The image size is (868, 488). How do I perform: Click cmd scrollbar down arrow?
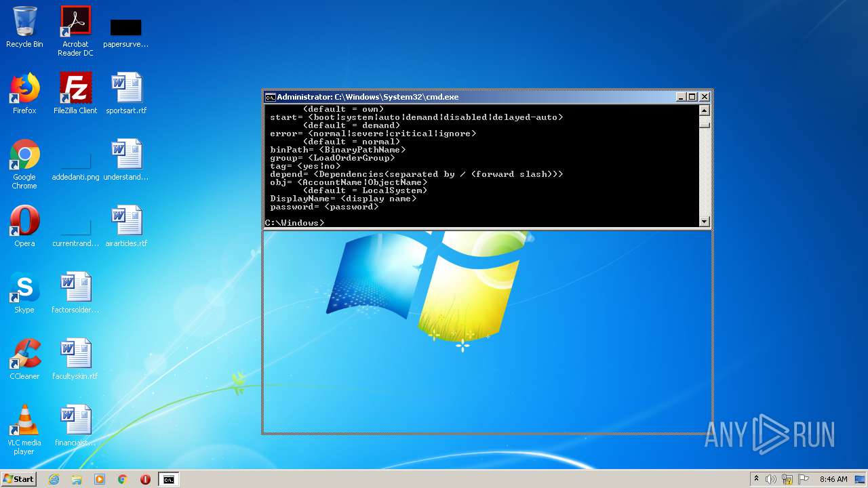pos(704,222)
